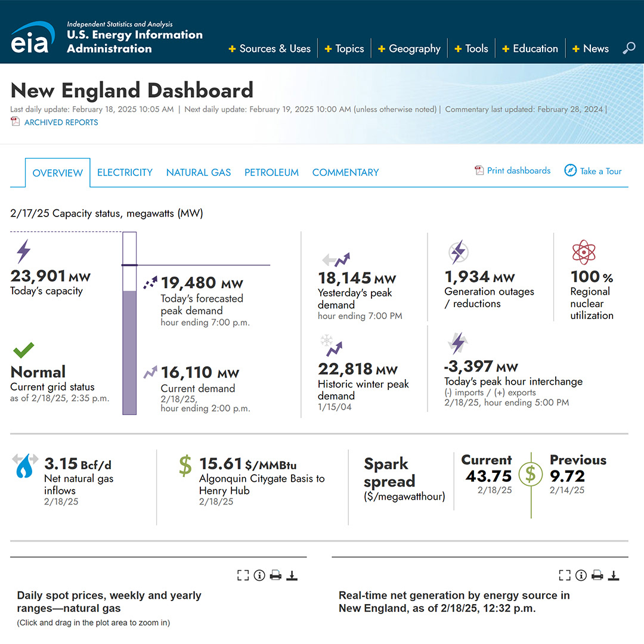Expand the Tools menu
Viewport: 644px width, 644px height.
471,48
